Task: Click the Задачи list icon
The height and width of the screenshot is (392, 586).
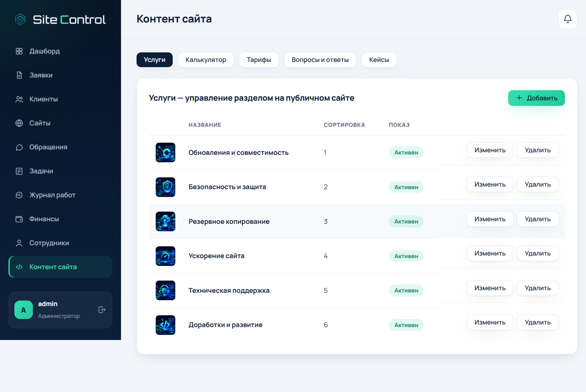Action: 19,171
